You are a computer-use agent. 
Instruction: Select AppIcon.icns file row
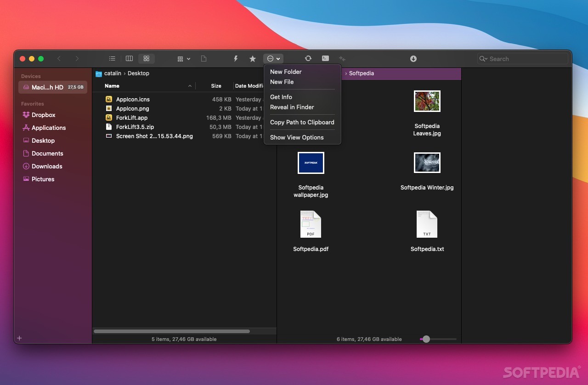click(x=184, y=99)
